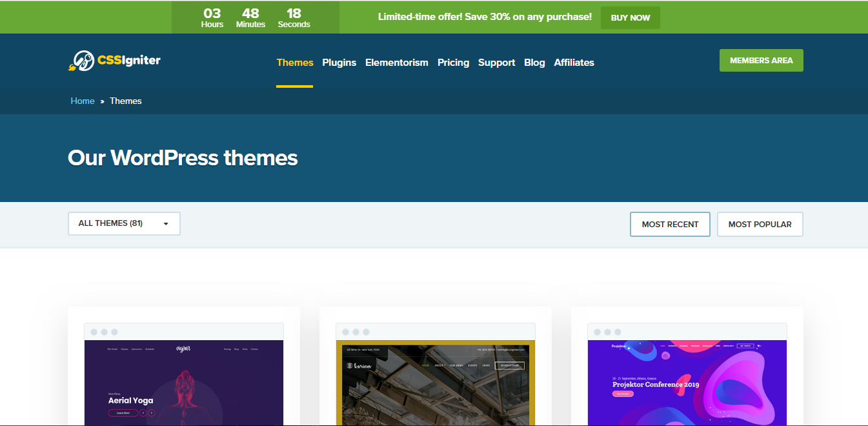Visit the Support section

coord(496,63)
